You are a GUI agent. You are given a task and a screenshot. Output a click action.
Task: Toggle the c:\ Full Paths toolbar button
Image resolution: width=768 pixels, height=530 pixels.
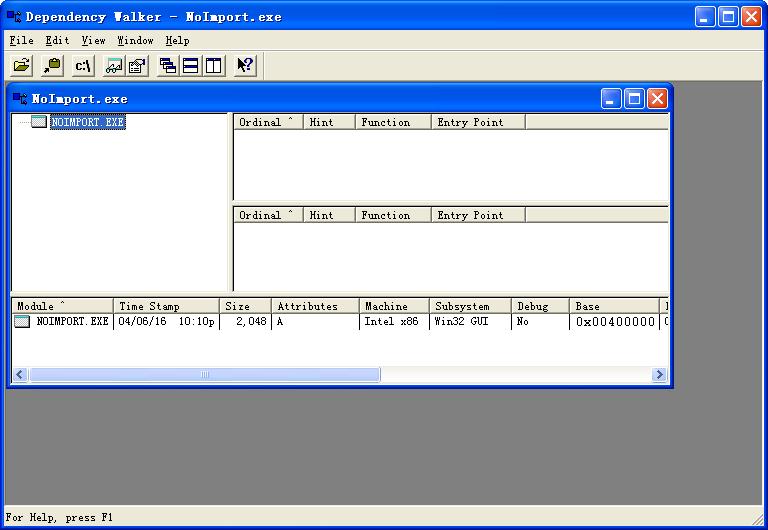tap(83, 65)
